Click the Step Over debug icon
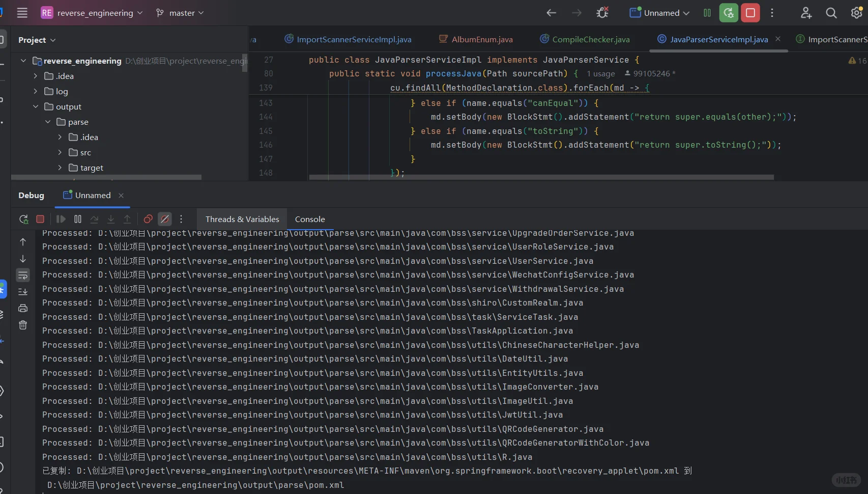This screenshot has height=494, width=868. [x=94, y=219]
